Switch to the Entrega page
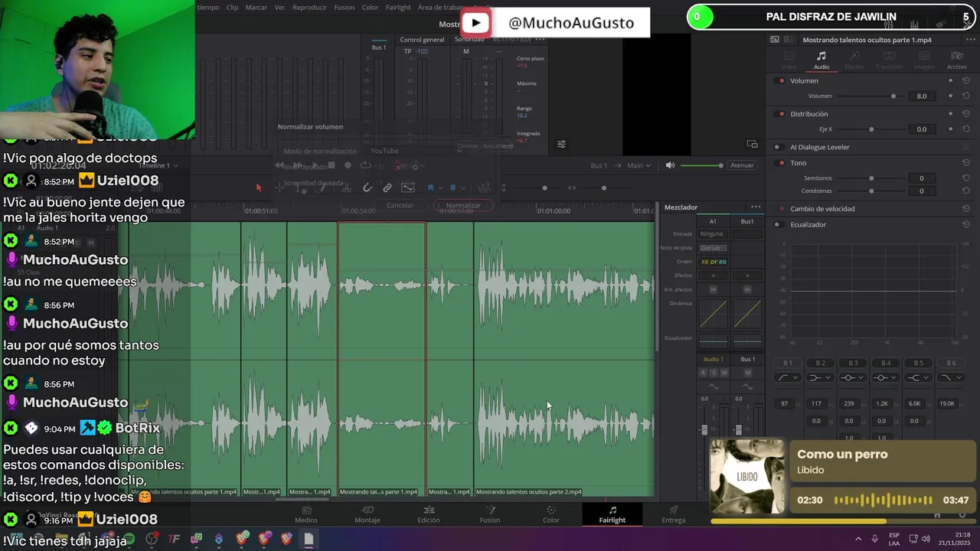 point(674,514)
